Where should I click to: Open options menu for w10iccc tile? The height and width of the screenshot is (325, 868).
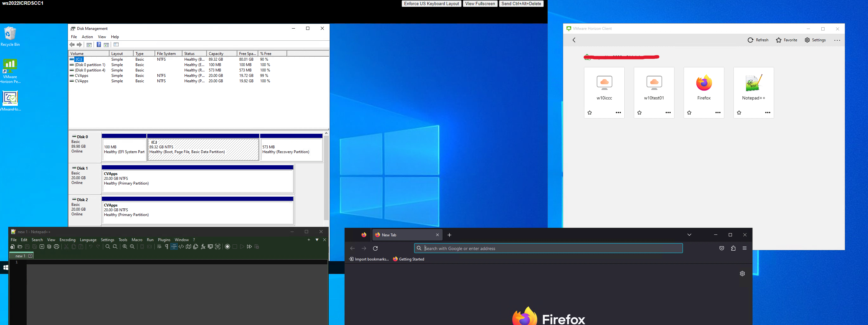(x=618, y=113)
